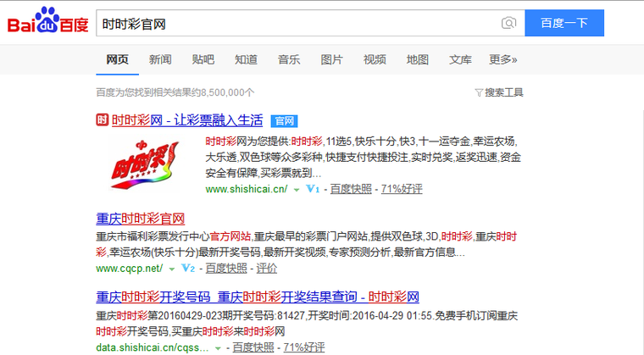
Task: Click the funnel icon of 搜索工具
Action: (x=479, y=93)
